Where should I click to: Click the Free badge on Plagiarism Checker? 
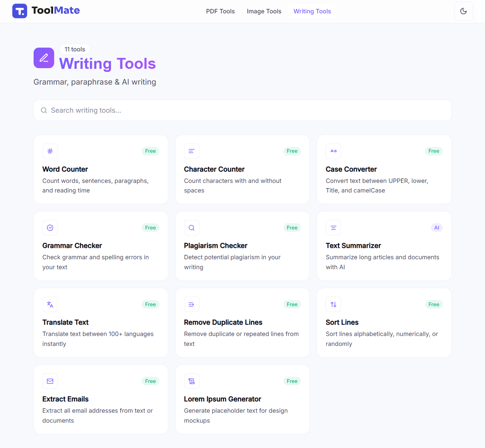tap(292, 228)
